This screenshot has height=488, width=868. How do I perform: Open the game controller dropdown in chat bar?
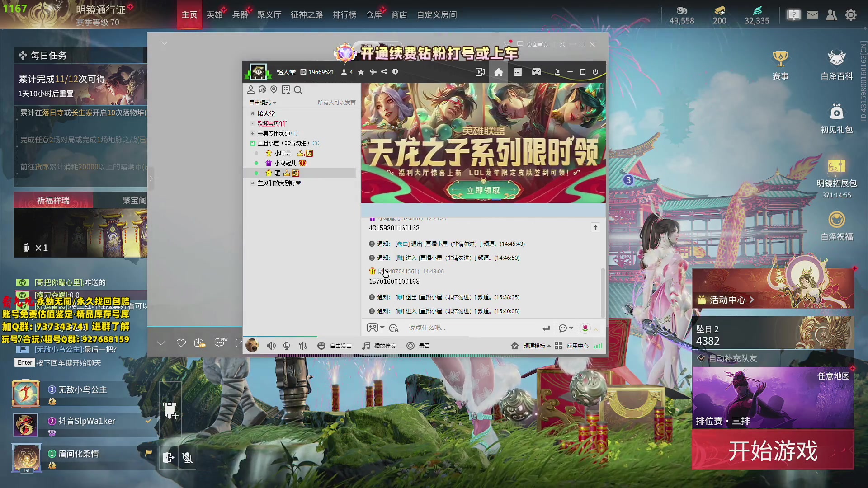pyautogui.click(x=375, y=328)
